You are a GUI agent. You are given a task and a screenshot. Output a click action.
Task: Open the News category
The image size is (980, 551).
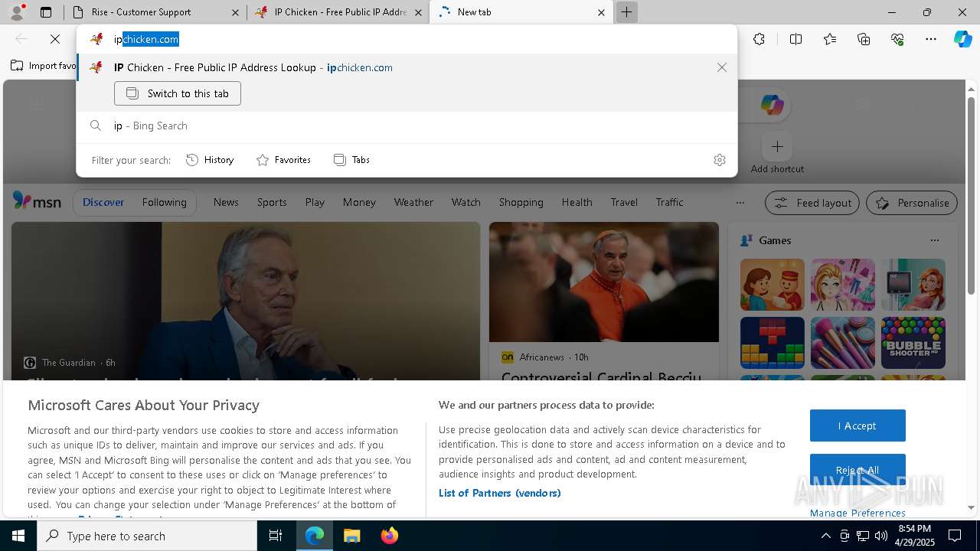[x=226, y=202]
